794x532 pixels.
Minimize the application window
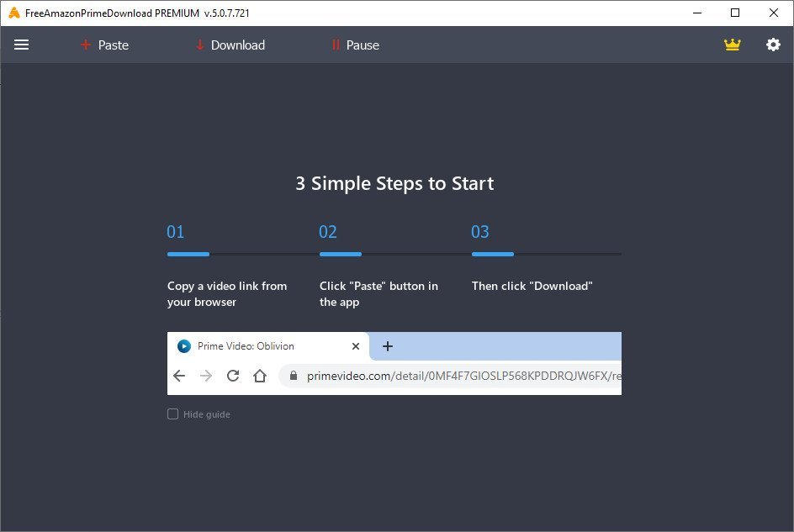click(x=697, y=13)
